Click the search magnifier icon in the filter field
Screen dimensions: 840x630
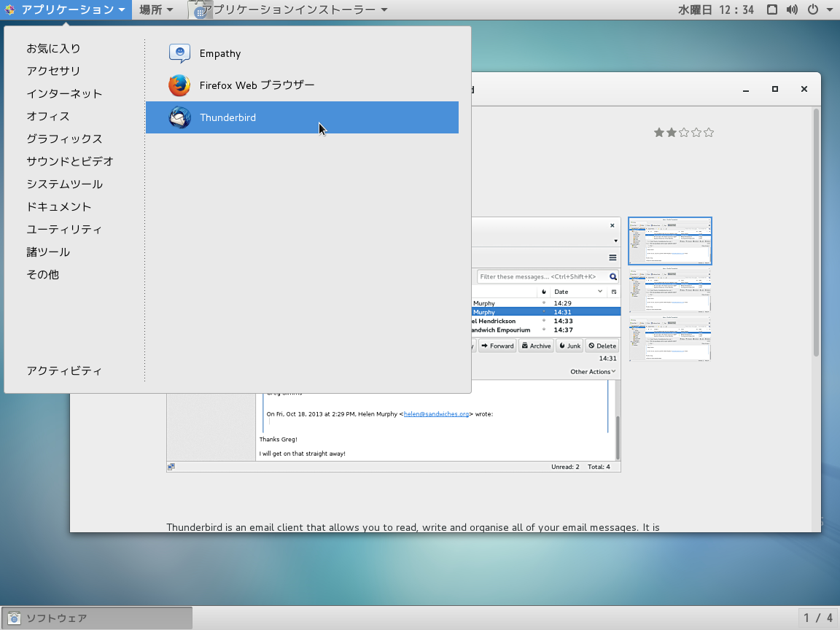tap(612, 277)
